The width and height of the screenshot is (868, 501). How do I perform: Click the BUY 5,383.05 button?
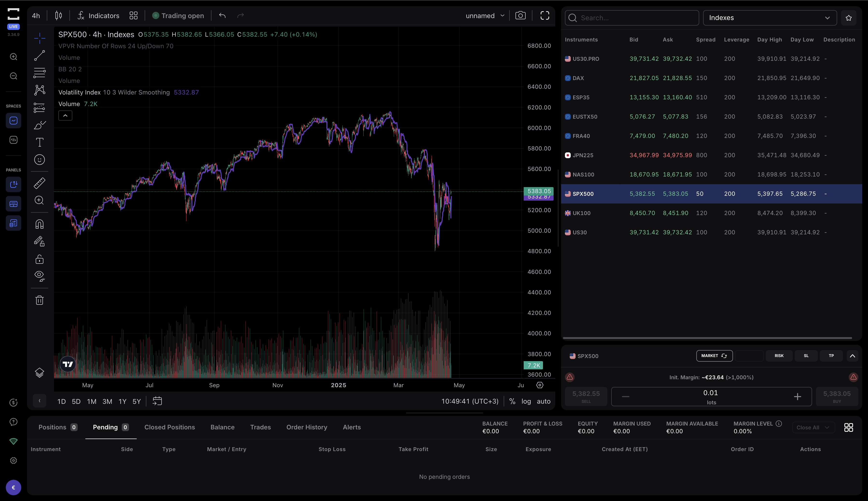coord(837,396)
